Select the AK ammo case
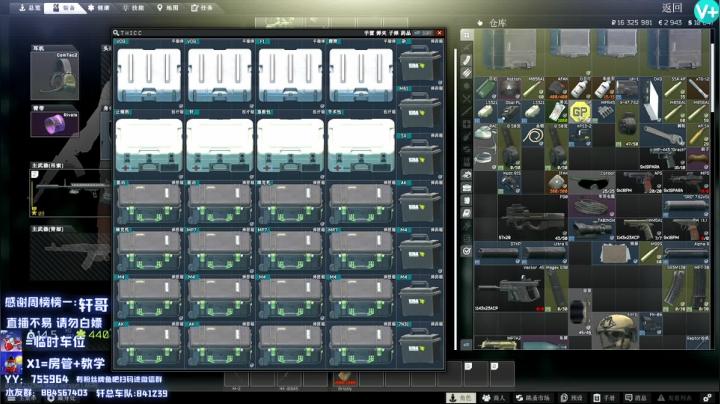The height and width of the screenshot is (404, 720). pos(420,203)
